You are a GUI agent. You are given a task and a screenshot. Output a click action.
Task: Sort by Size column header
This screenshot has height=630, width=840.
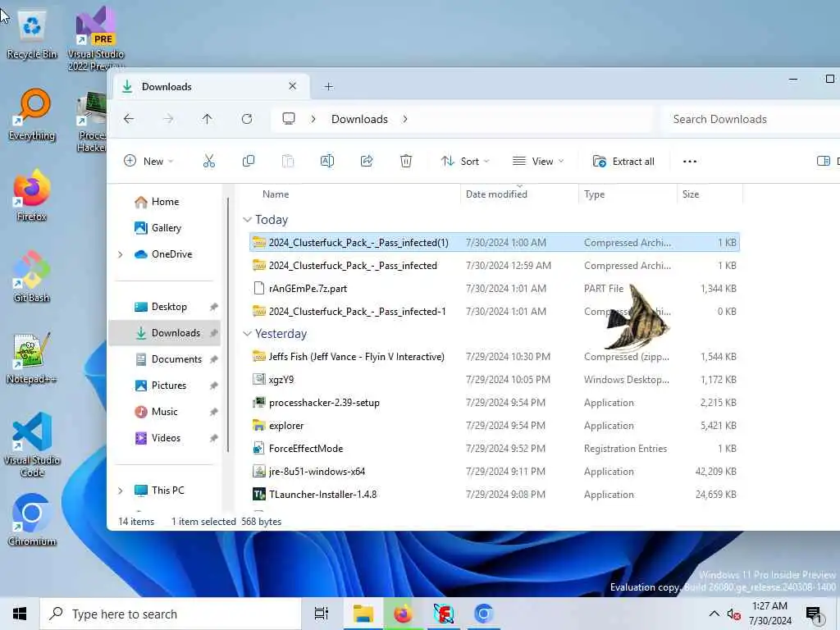click(x=710, y=194)
